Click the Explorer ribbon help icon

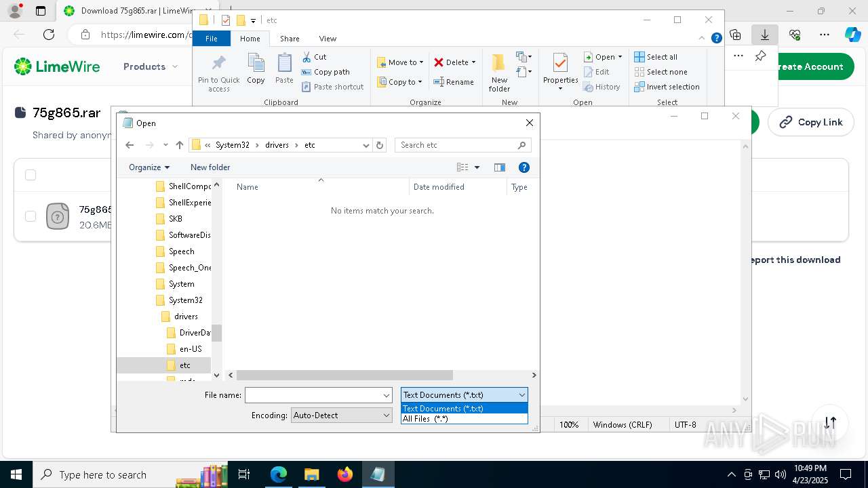pyautogui.click(x=716, y=39)
